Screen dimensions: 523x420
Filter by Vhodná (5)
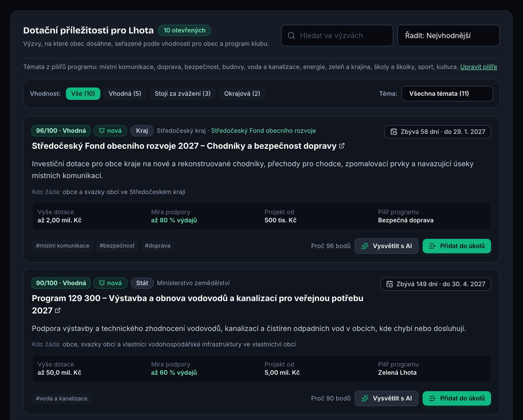125,94
